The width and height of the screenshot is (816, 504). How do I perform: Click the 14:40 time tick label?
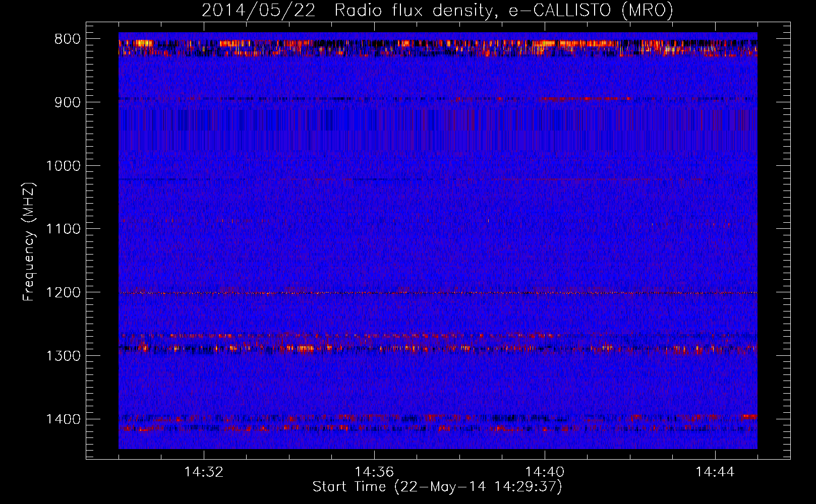pyautogui.click(x=545, y=472)
